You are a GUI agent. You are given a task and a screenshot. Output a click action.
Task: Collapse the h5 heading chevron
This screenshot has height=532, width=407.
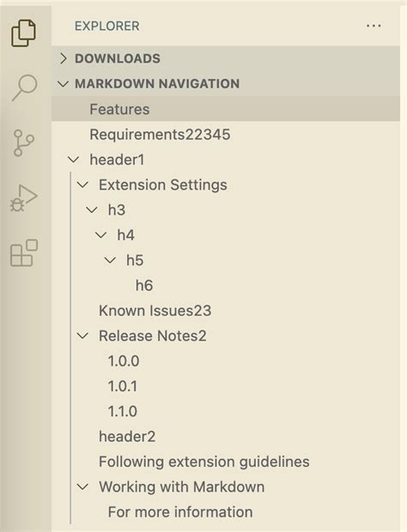click(110, 260)
